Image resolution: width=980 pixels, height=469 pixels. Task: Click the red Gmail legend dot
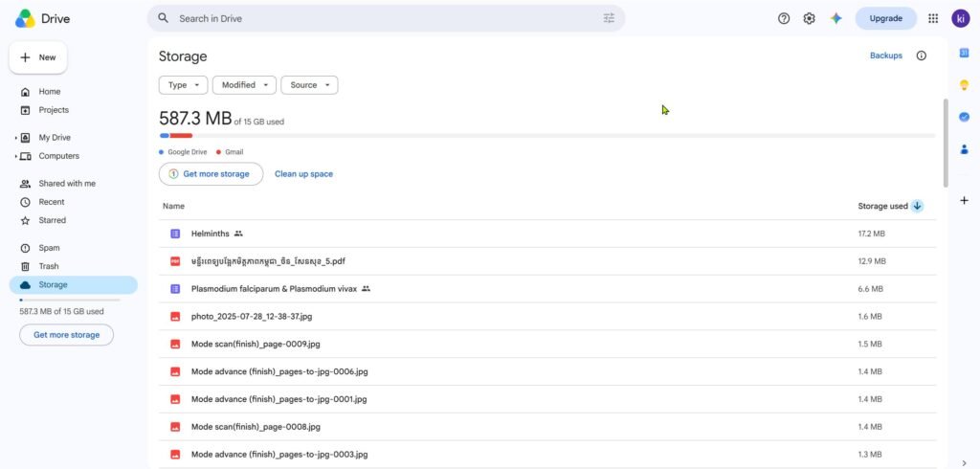coord(218,152)
